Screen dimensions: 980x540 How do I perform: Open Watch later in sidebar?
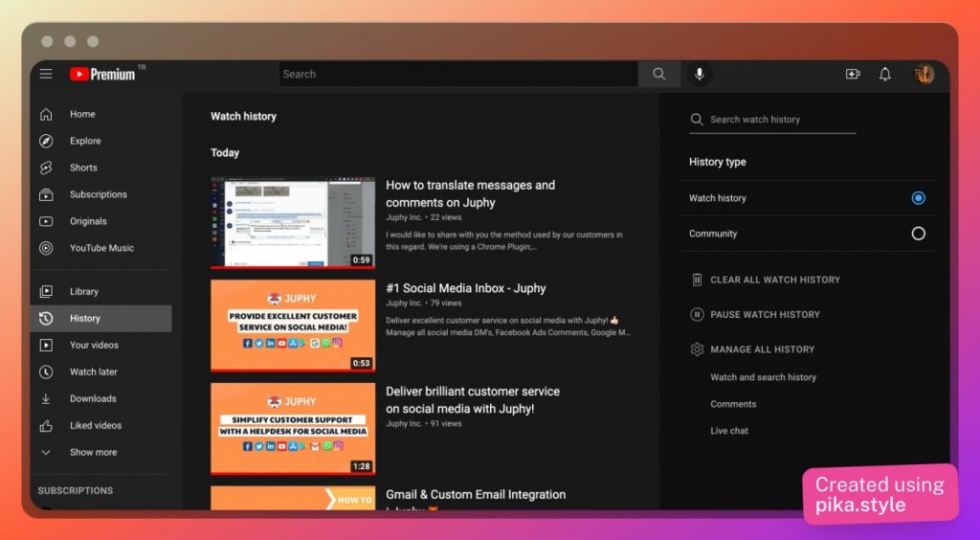93,371
